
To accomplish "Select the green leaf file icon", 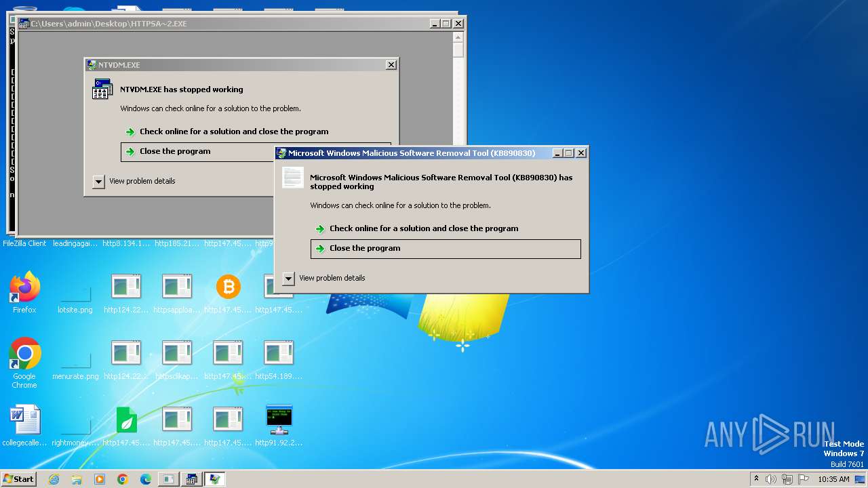I will [126, 420].
